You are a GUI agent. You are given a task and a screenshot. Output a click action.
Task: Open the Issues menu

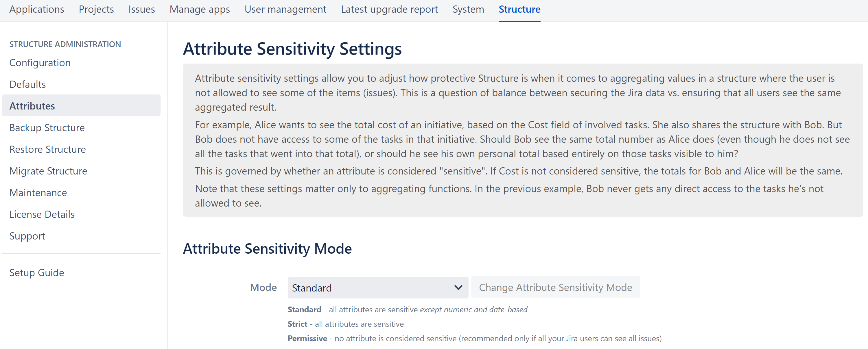coord(141,10)
